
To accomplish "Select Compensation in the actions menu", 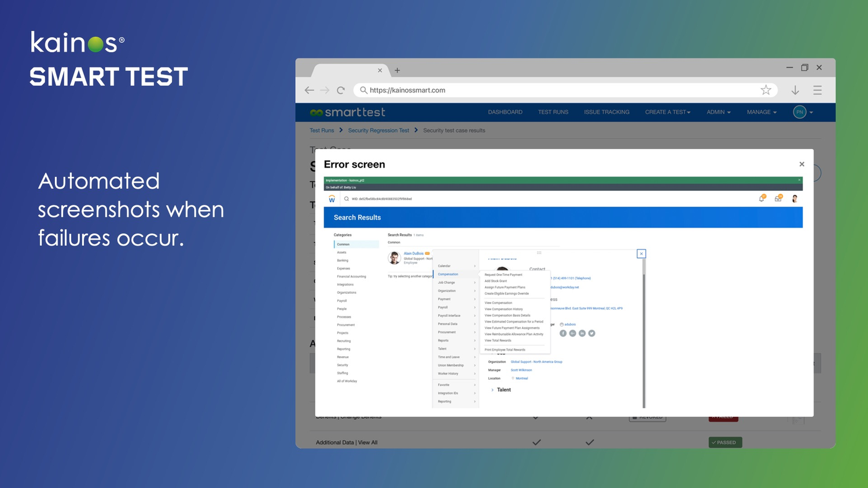I will (x=448, y=274).
